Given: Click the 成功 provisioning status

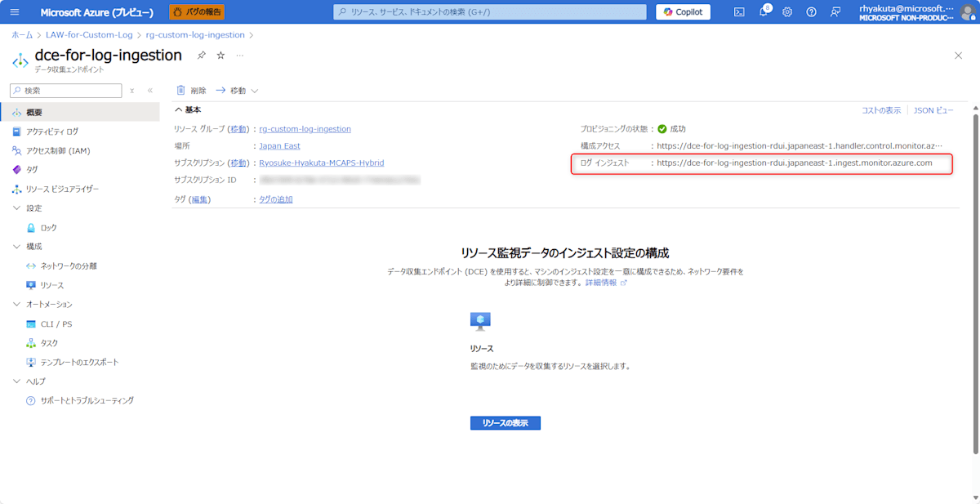Looking at the screenshot, I should pos(672,129).
